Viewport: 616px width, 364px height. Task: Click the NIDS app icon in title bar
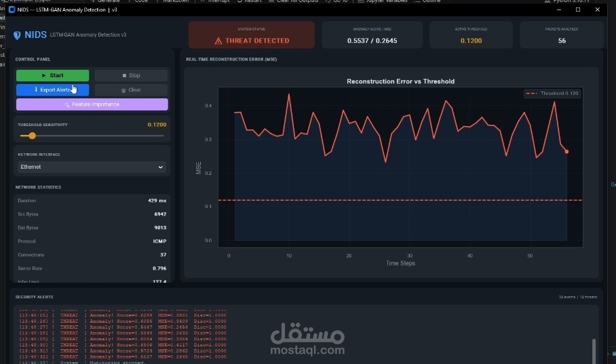pyautogui.click(x=12, y=9)
